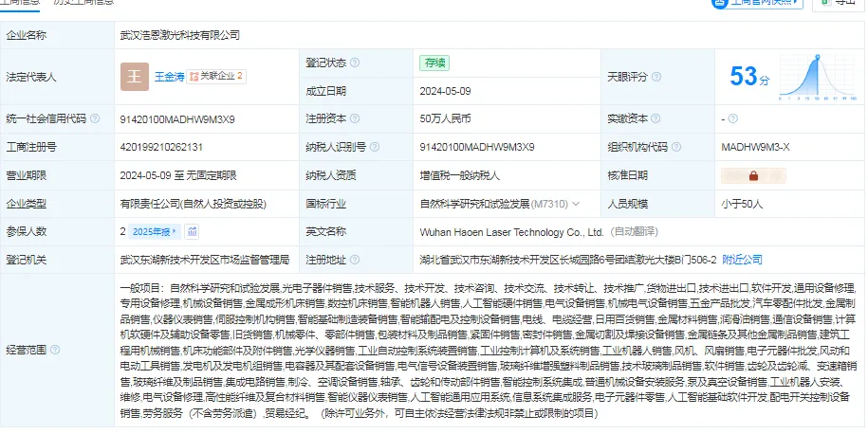868x434 pixels.
Task: Click the help icon next to 经营范围
Action: [55, 350]
